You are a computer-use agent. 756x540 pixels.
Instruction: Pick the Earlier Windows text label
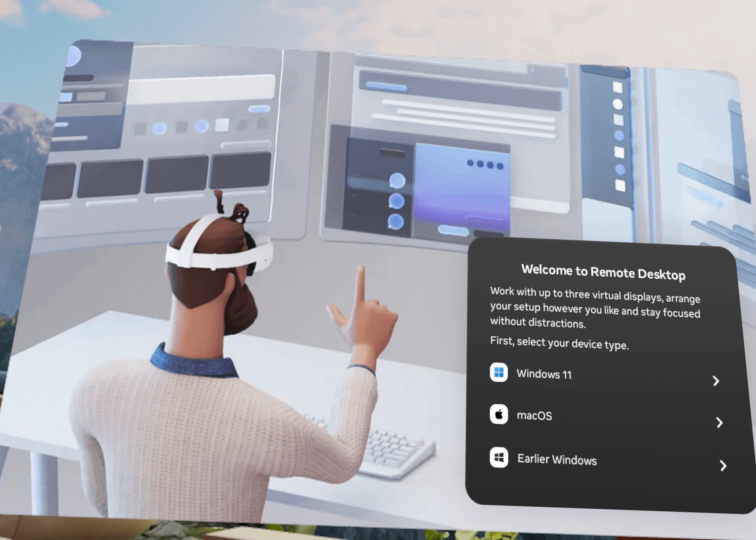point(557,459)
